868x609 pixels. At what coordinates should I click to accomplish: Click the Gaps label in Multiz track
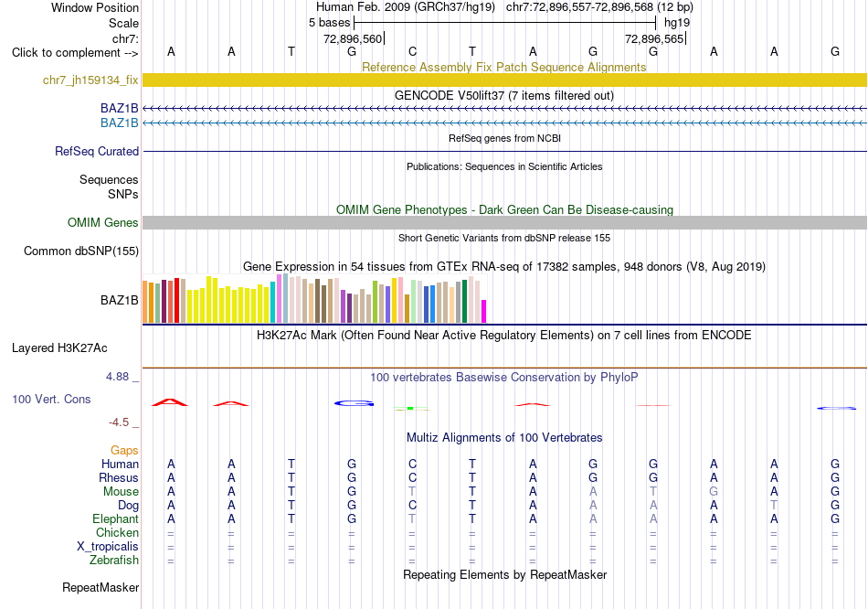124,450
